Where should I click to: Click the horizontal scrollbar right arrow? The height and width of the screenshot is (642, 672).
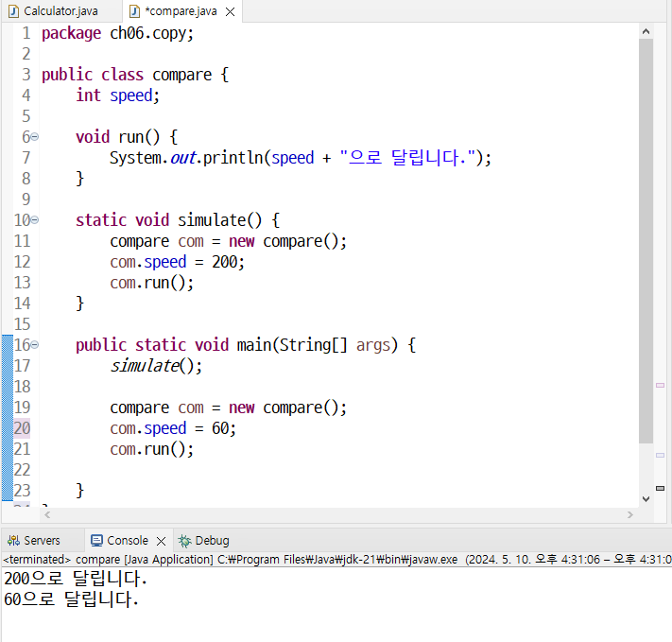[630, 514]
